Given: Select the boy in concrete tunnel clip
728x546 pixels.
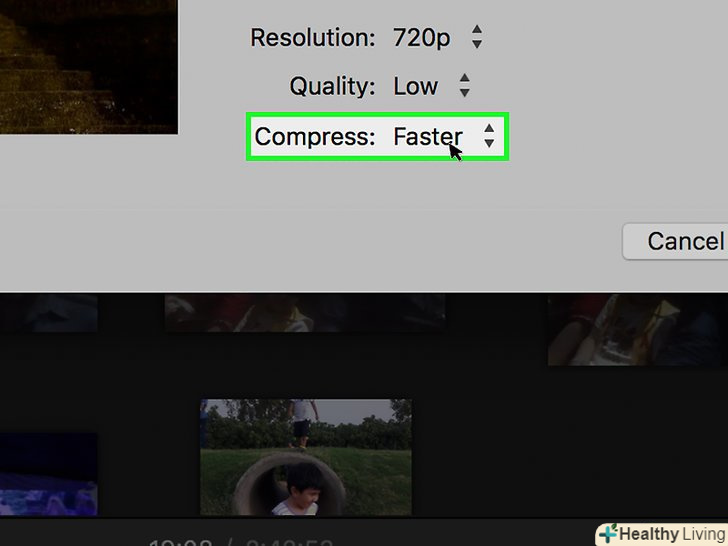Looking at the screenshot, I should click(x=306, y=457).
